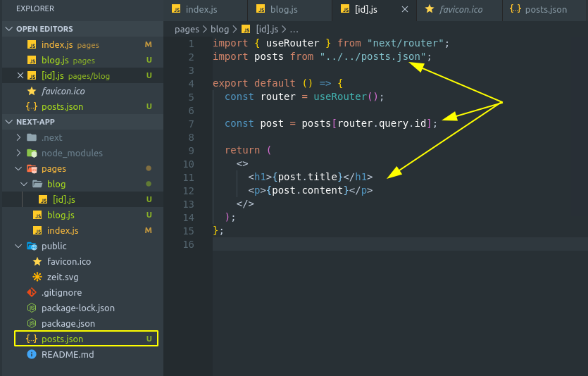This screenshot has height=376, width=588.
Task: Click JS icon on blog.js tab
Action: pyautogui.click(x=261, y=9)
